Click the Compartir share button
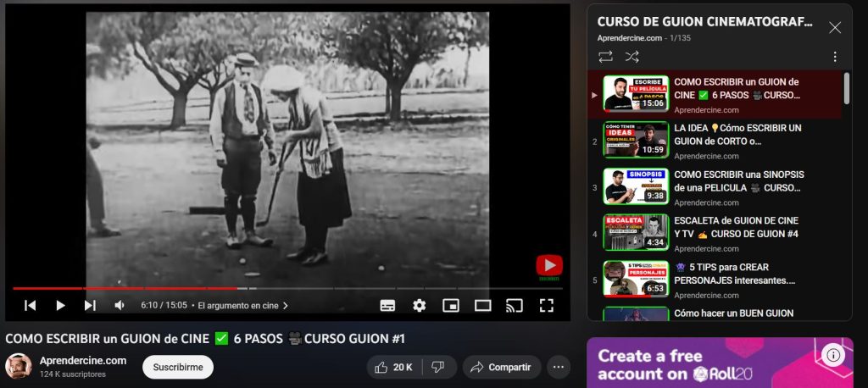The height and width of the screenshot is (388, 868). tap(502, 367)
